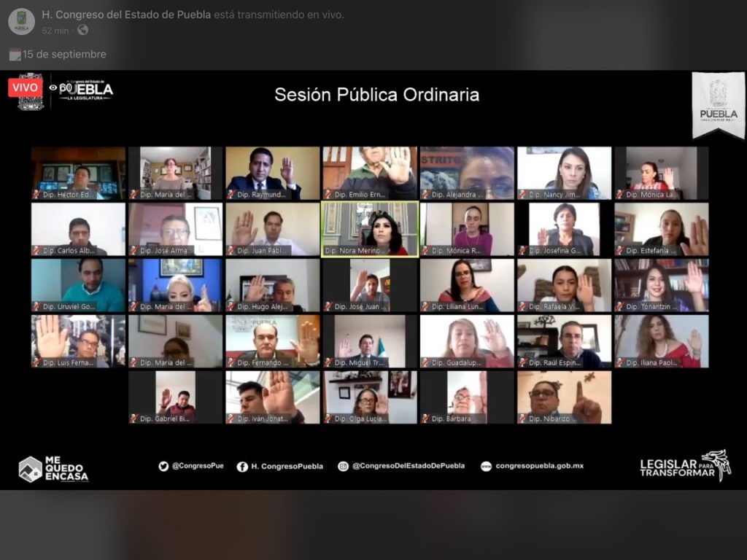Click the red VIVO live badge
Viewport: 747px width, 560px height.
[24, 87]
